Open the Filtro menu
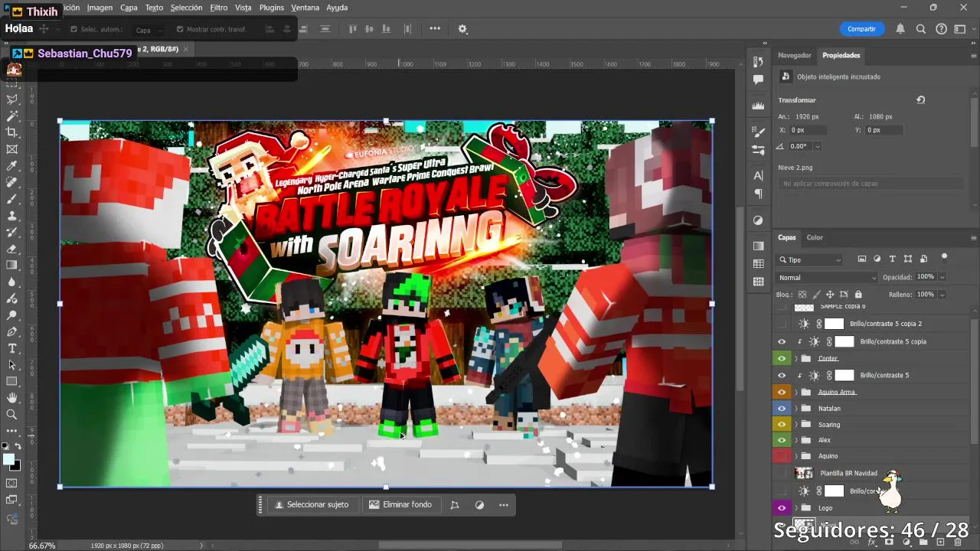980x551 pixels. (x=218, y=8)
